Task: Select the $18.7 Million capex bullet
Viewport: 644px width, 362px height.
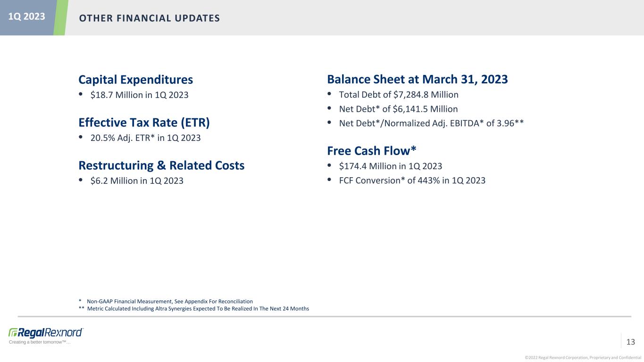Action: (139, 95)
